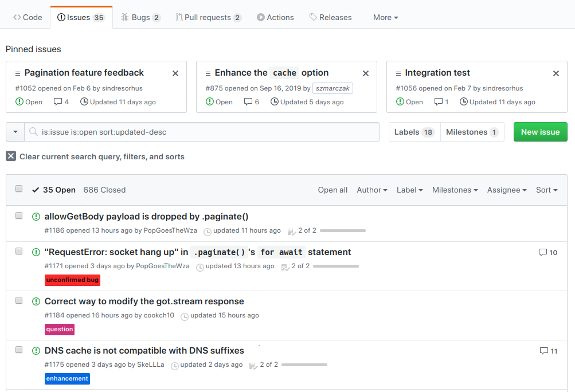This screenshot has height=392, width=575.
Task: Dismiss the 'Integration test' pinned issue
Action: click(556, 73)
